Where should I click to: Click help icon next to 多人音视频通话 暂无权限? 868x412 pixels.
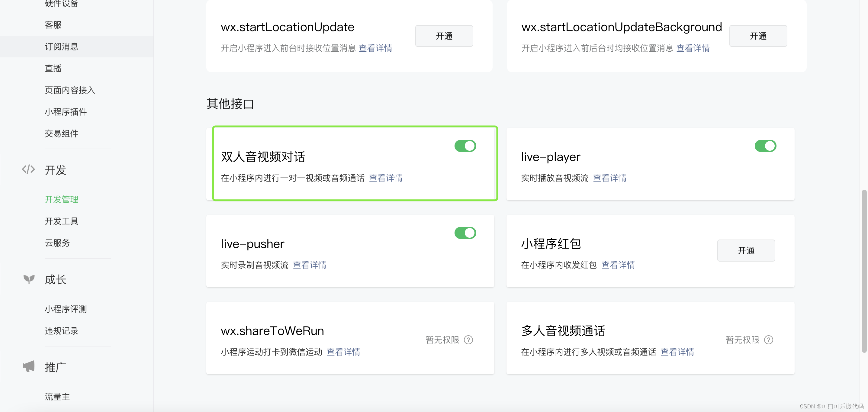point(769,340)
